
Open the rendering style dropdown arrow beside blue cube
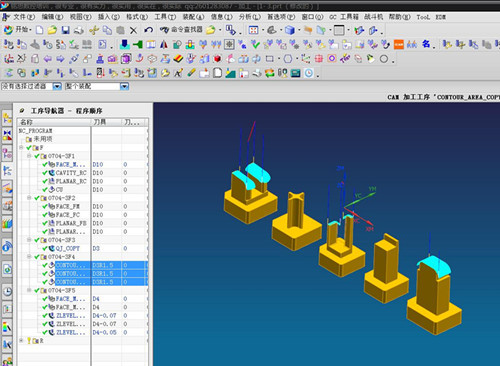(299, 31)
